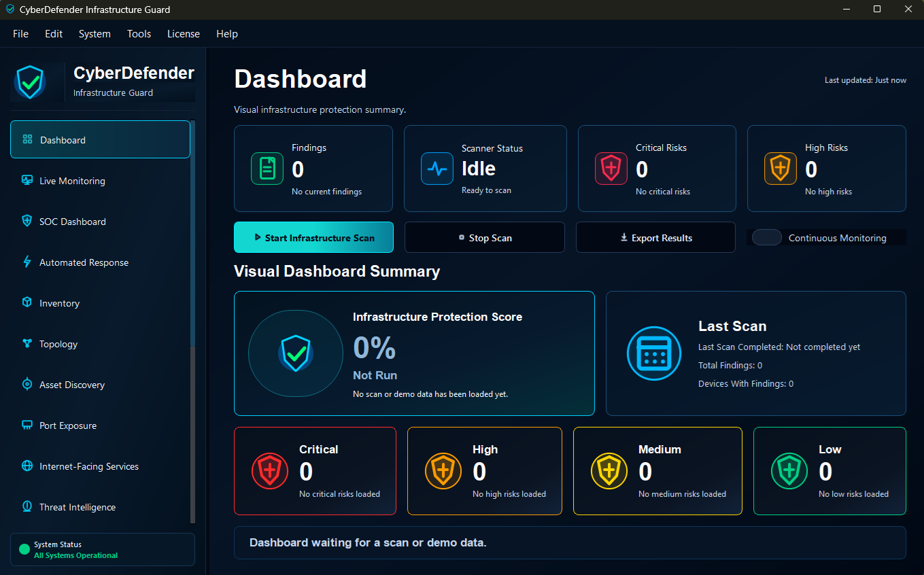The height and width of the screenshot is (575, 924).
Task: Click the Scanner Status pulse icon
Action: [x=437, y=169]
